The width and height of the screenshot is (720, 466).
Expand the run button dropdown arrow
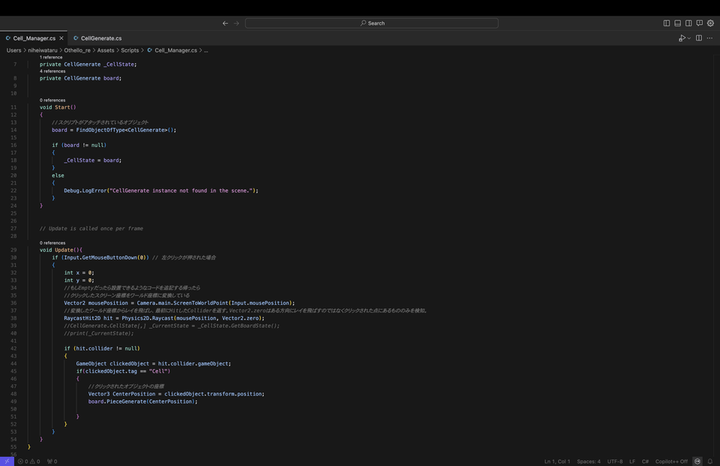pyautogui.click(x=689, y=38)
